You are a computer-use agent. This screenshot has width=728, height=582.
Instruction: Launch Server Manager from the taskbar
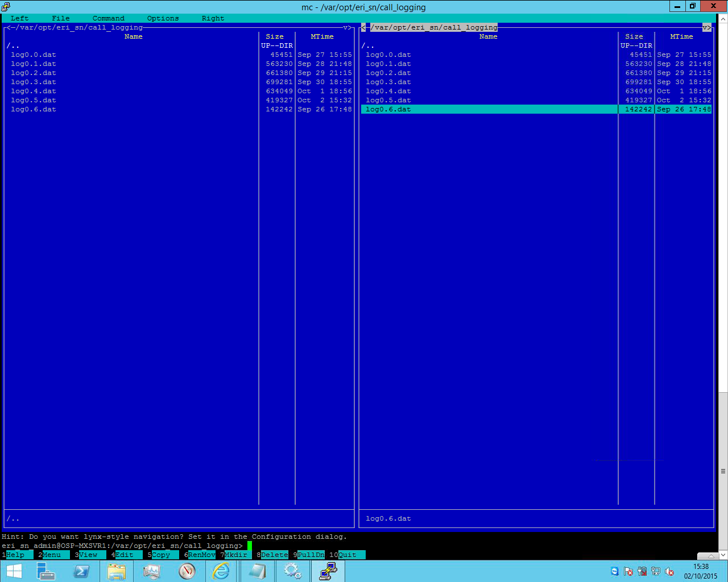pyautogui.click(x=45, y=571)
